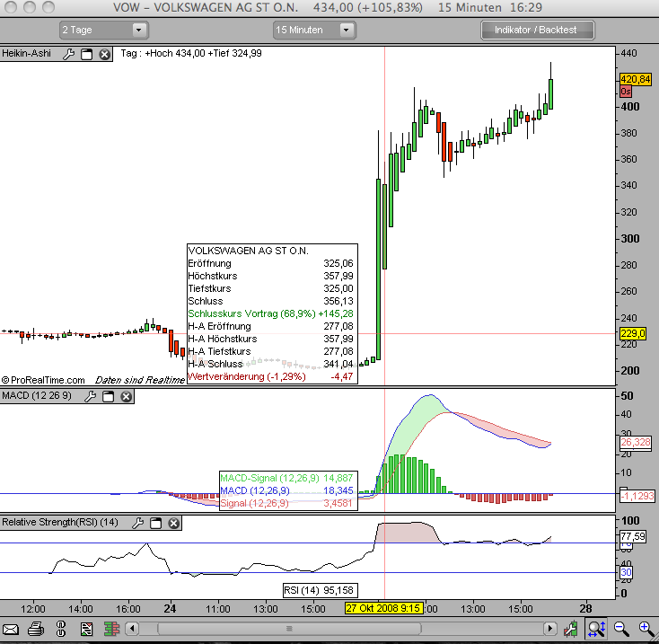Click the '24' date label on time axis
The width and height of the screenshot is (659, 644).
click(x=170, y=609)
